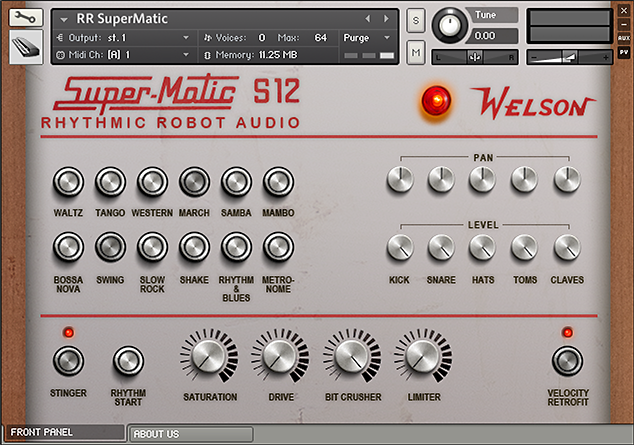Select the Waltz rhythm button
The height and width of the screenshot is (445, 634).
coord(68,182)
